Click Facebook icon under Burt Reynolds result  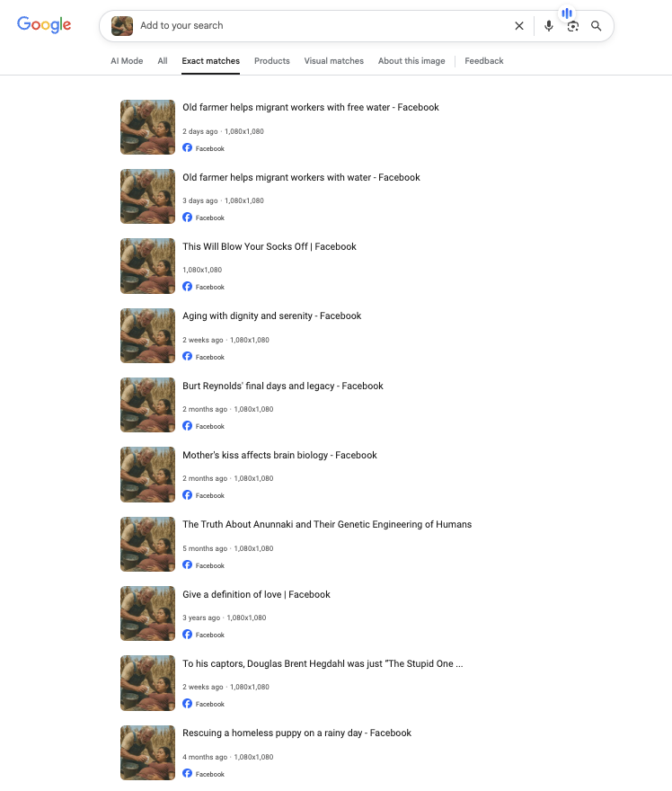pos(187,426)
